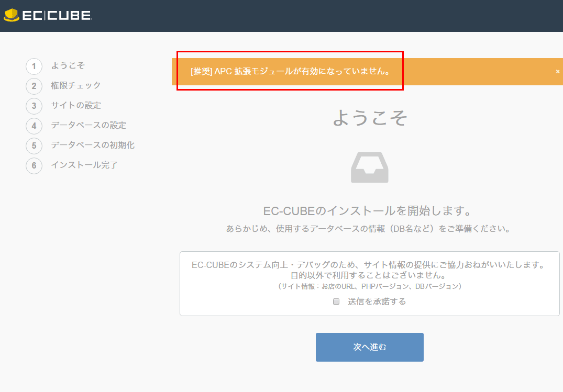Click the ようこそ step label in sidebar

68,65
